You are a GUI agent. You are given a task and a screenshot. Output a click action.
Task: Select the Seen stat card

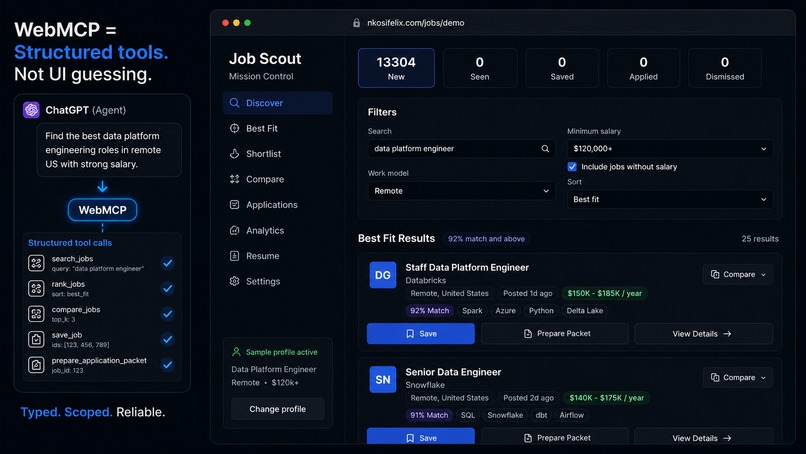pos(480,68)
